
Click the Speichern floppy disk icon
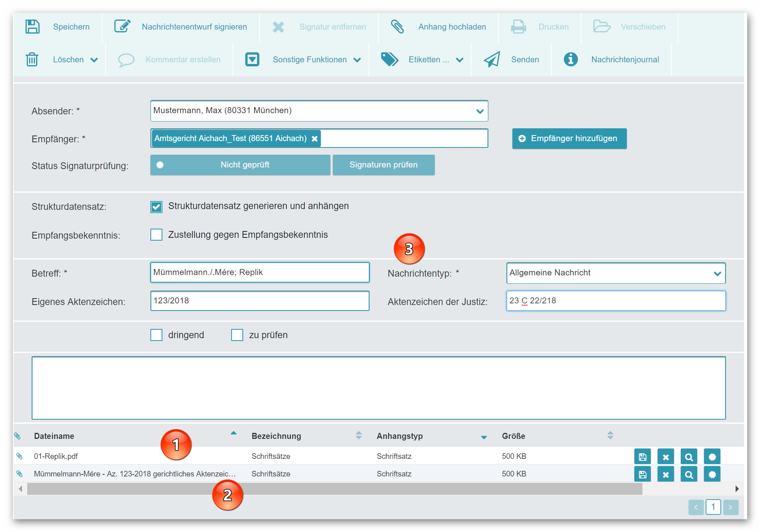32,27
